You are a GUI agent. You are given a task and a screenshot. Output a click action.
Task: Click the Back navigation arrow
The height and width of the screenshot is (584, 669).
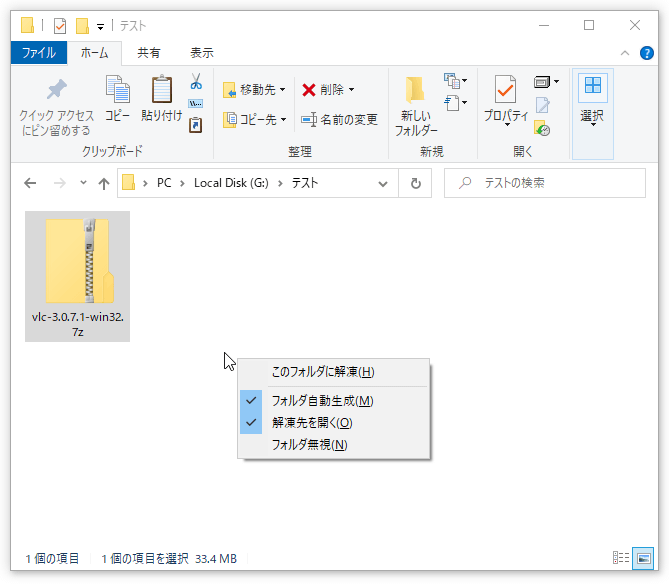pyautogui.click(x=30, y=183)
